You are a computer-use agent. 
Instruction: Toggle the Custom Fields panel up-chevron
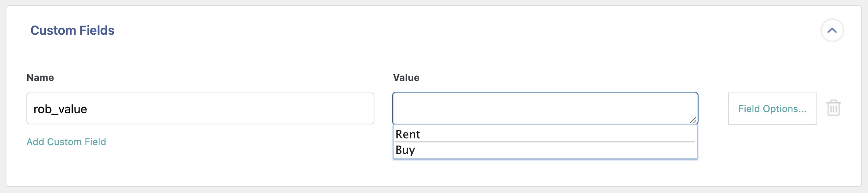[x=832, y=30]
